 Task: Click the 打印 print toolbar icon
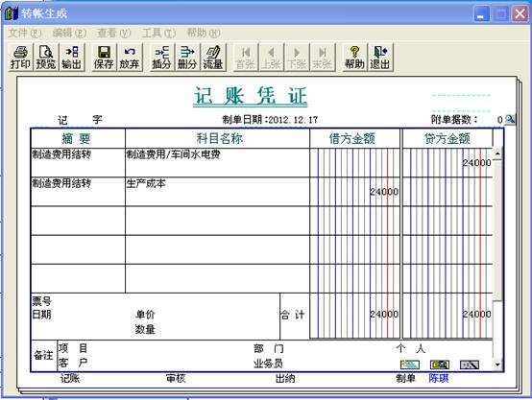click(x=20, y=58)
